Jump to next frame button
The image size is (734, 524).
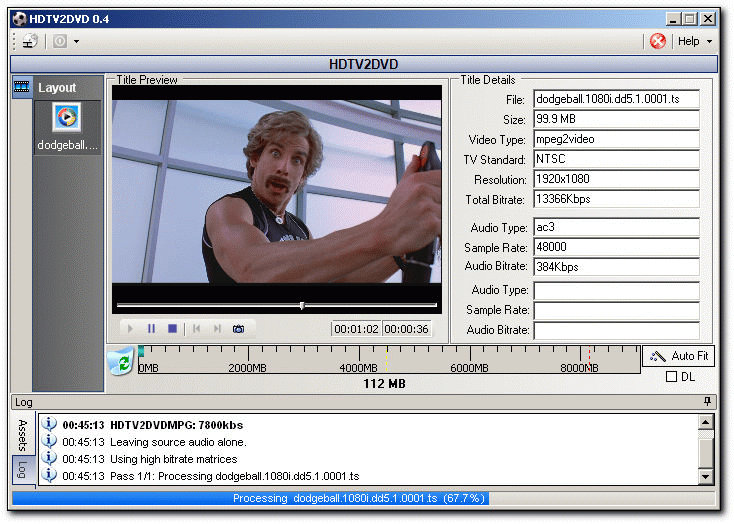(x=217, y=329)
